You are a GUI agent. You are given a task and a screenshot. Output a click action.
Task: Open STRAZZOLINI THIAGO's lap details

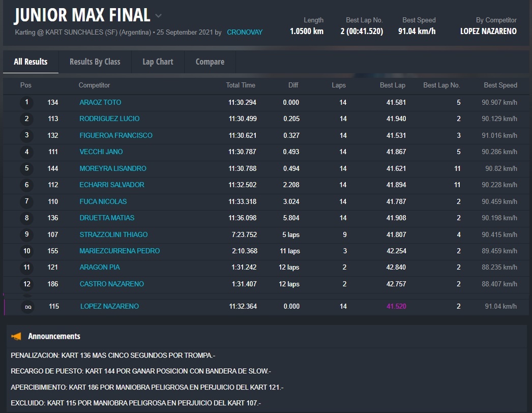(113, 234)
